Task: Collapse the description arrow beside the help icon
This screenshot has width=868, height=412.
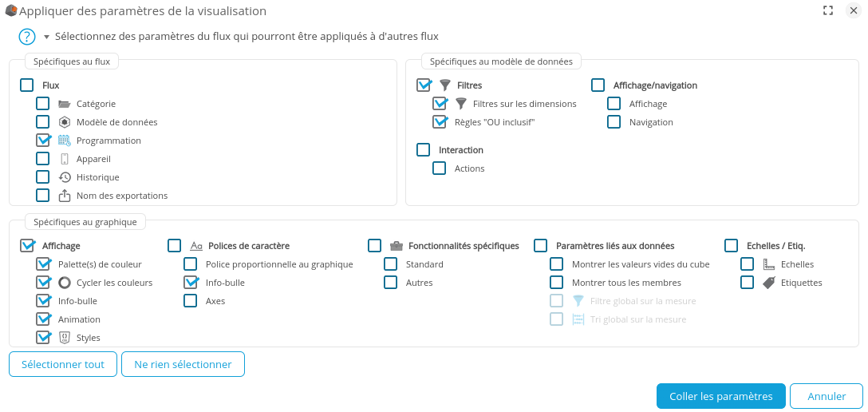Action: click(x=46, y=37)
